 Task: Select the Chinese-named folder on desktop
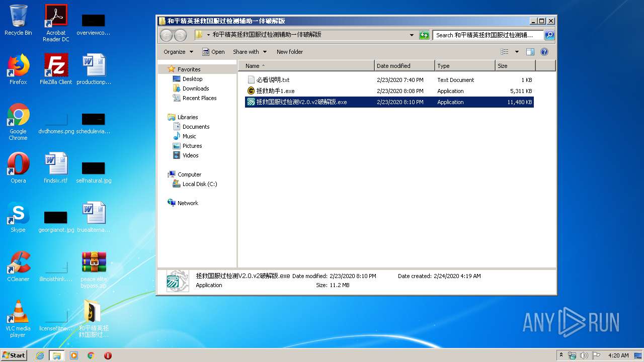(94, 319)
